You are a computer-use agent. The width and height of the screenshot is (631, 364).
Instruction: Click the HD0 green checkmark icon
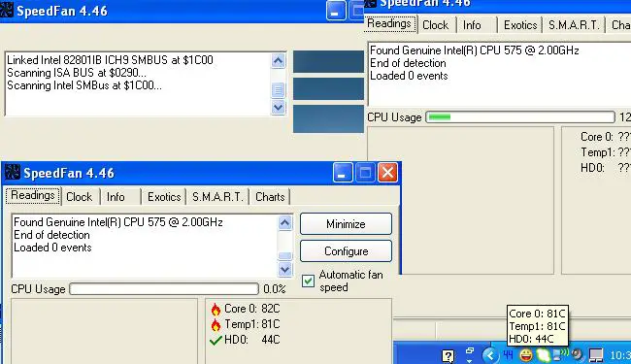[216, 341]
